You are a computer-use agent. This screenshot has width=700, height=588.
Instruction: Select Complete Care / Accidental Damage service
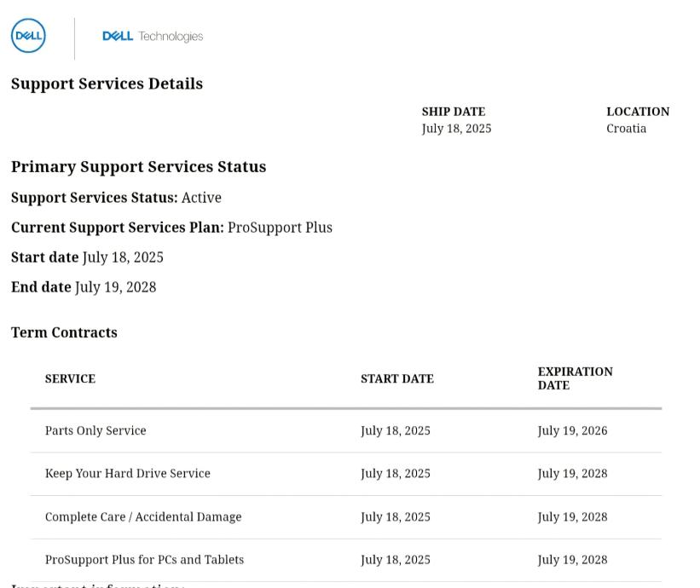click(x=143, y=517)
